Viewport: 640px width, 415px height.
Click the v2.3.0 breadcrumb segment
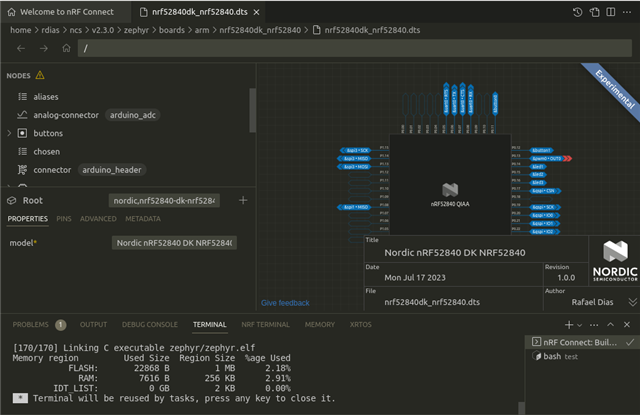(x=103, y=30)
